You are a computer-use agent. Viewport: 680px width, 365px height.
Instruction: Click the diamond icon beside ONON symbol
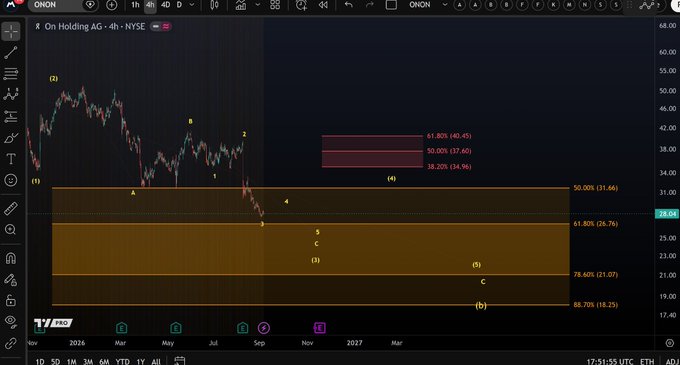(x=90, y=5)
